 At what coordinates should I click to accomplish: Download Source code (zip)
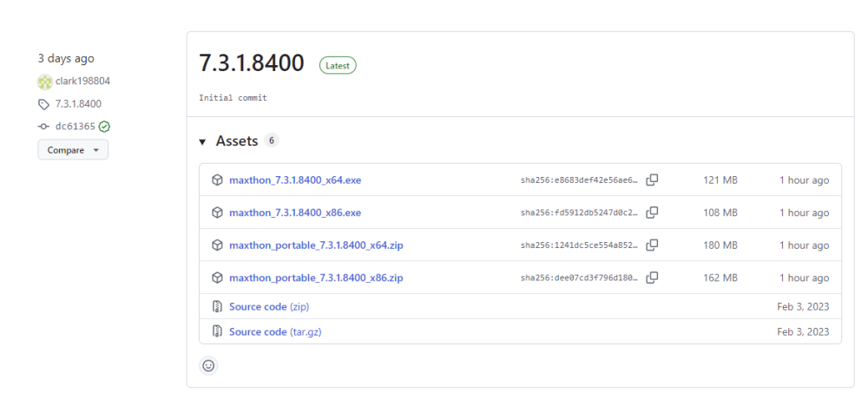(268, 307)
